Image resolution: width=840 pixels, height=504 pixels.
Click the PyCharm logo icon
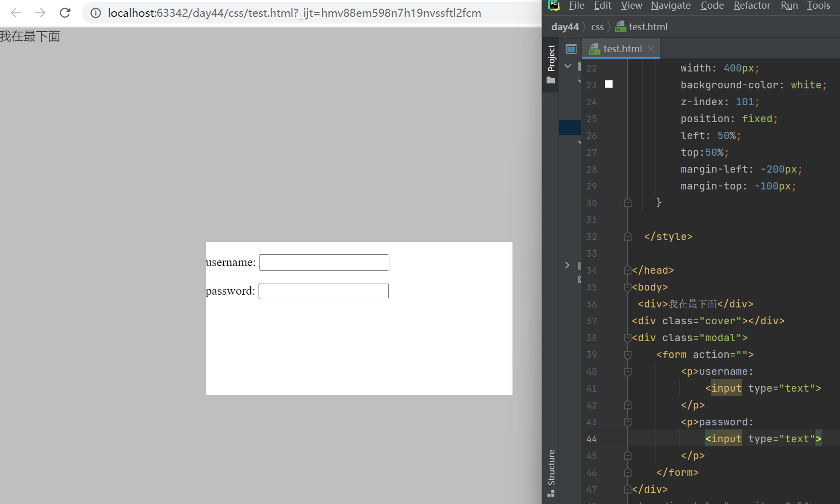[x=554, y=5]
